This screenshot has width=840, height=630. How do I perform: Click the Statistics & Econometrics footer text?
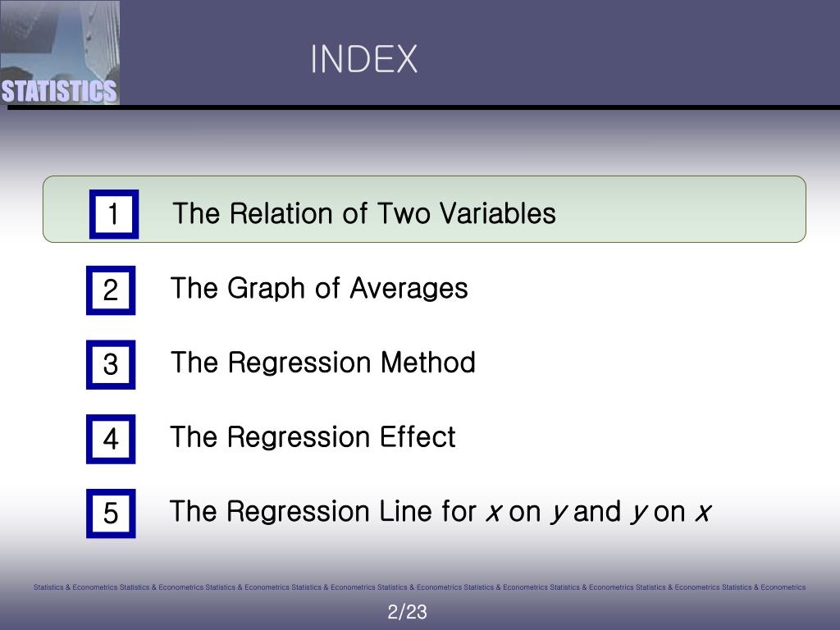pos(419,587)
